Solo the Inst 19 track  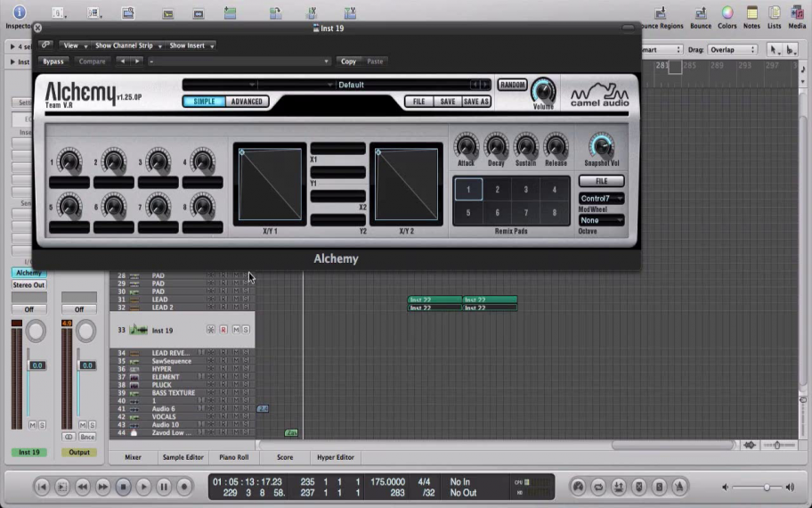(x=246, y=330)
